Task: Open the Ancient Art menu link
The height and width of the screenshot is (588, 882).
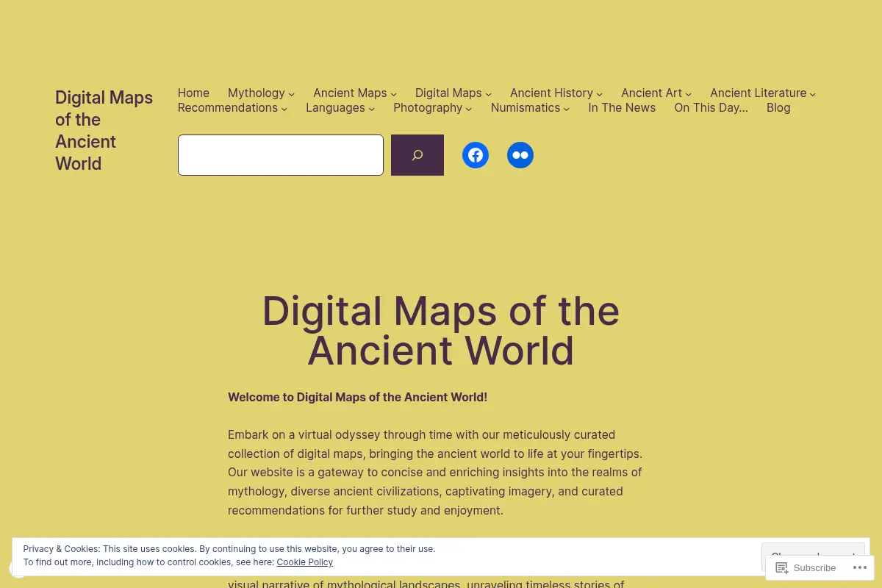Action: pyautogui.click(x=651, y=93)
